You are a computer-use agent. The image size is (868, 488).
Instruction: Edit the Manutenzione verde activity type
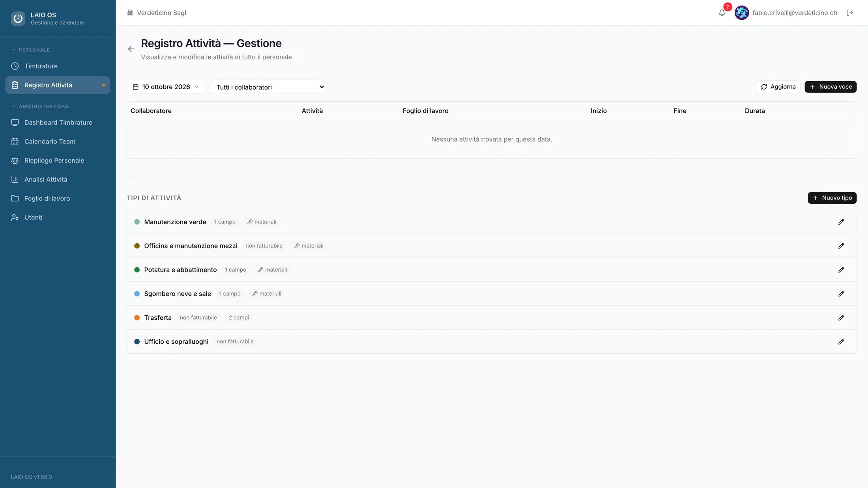(x=841, y=222)
